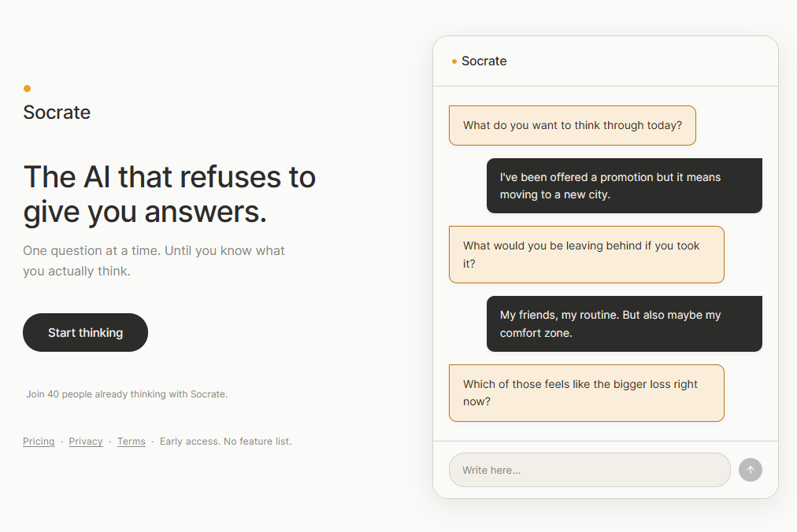Click the send arrow button
Screen dimensions: 797x532
point(751,470)
